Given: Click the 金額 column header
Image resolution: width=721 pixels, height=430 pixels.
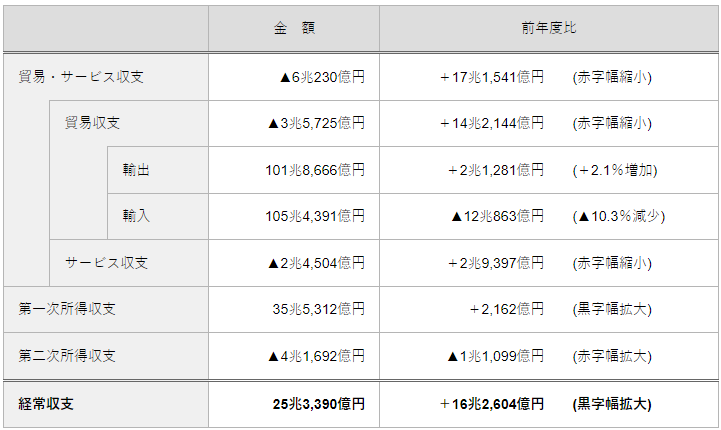Looking at the screenshot, I should pyautogui.click(x=293, y=28).
